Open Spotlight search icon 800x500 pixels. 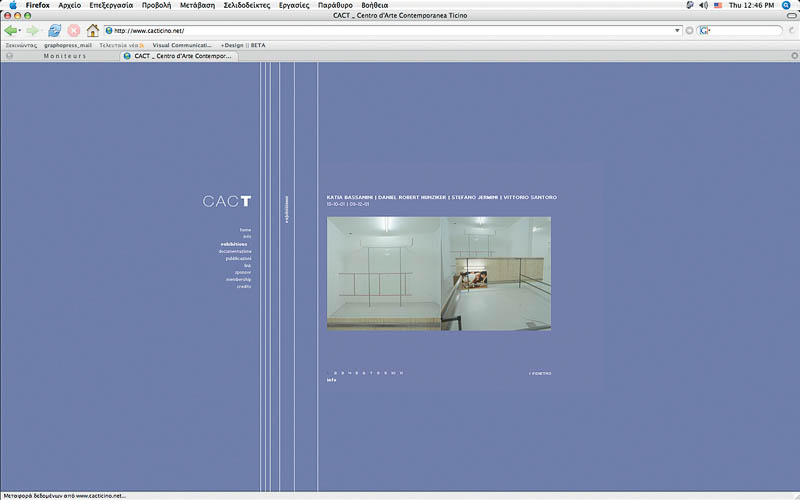[786, 5]
